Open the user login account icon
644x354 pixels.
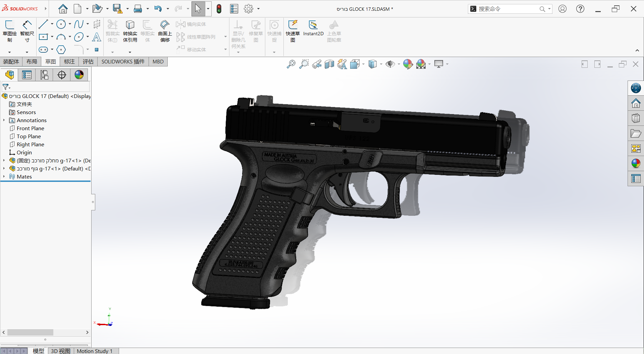pyautogui.click(x=562, y=9)
